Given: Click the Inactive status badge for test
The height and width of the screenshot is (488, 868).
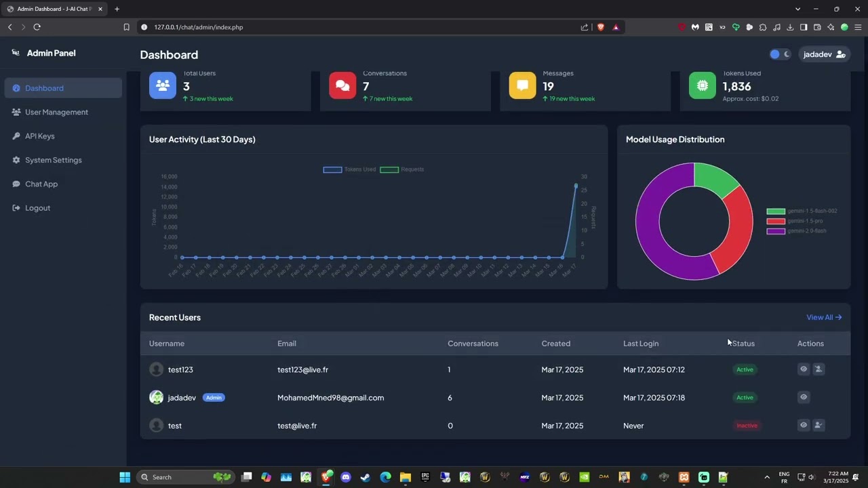Looking at the screenshot, I should tap(747, 426).
